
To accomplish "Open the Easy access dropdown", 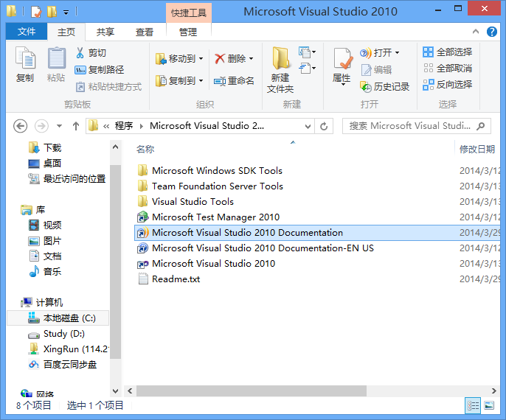I will [307, 69].
